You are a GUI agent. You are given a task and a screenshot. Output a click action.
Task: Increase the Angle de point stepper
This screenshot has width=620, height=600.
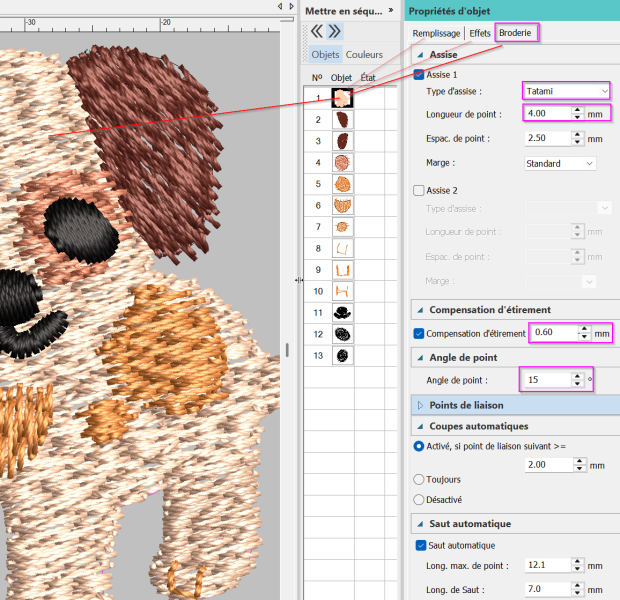[x=578, y=376]
